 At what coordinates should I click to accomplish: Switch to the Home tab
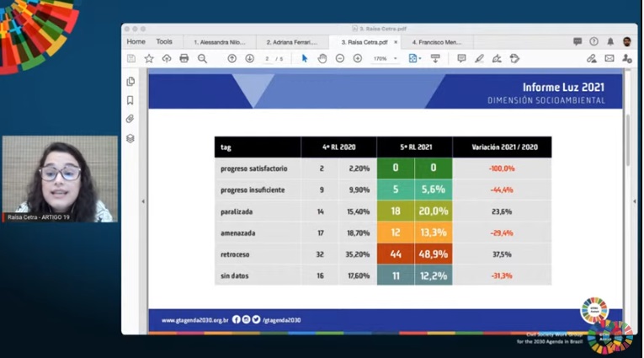point(136,42)
